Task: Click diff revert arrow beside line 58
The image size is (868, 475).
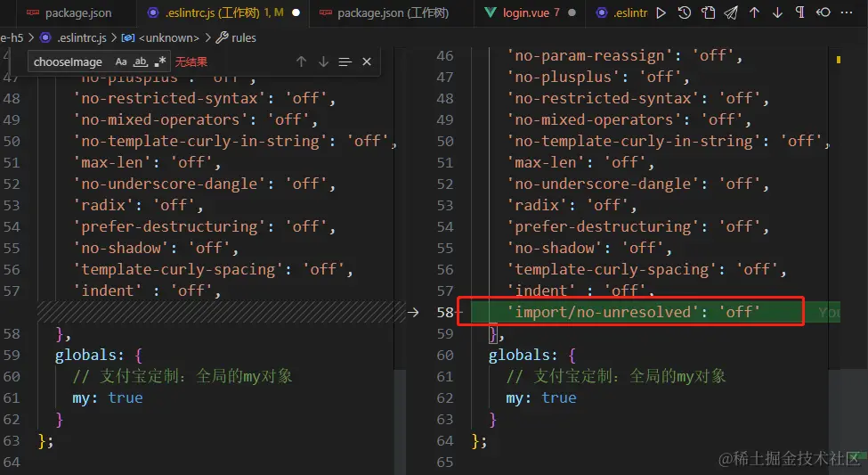Action: (413, 312)
